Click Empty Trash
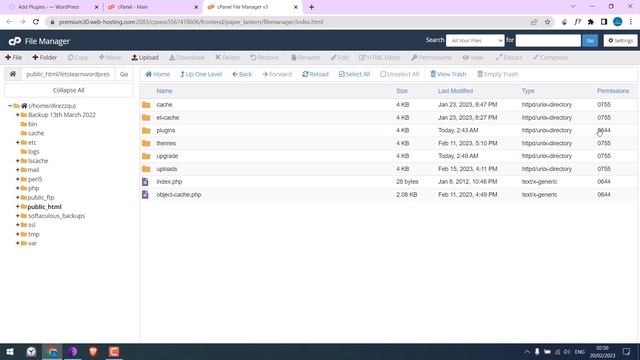 click(498, 74)
